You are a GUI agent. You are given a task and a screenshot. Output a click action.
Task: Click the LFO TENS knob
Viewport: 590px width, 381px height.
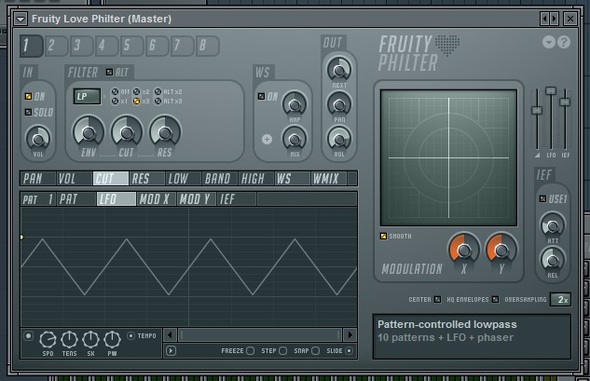coord(69,339)
